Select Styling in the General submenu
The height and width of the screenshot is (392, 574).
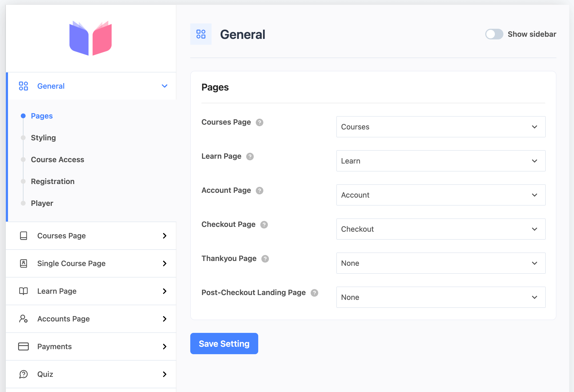43,138
